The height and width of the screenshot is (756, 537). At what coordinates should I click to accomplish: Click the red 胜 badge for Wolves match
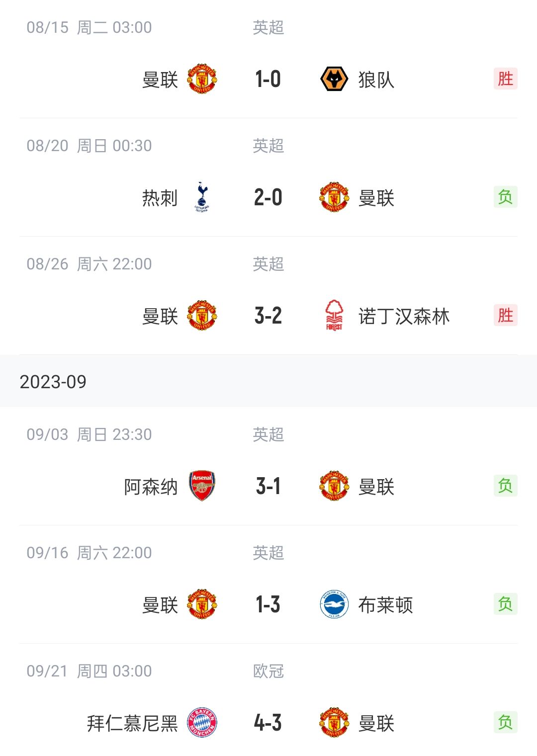[x=505, y=79]
